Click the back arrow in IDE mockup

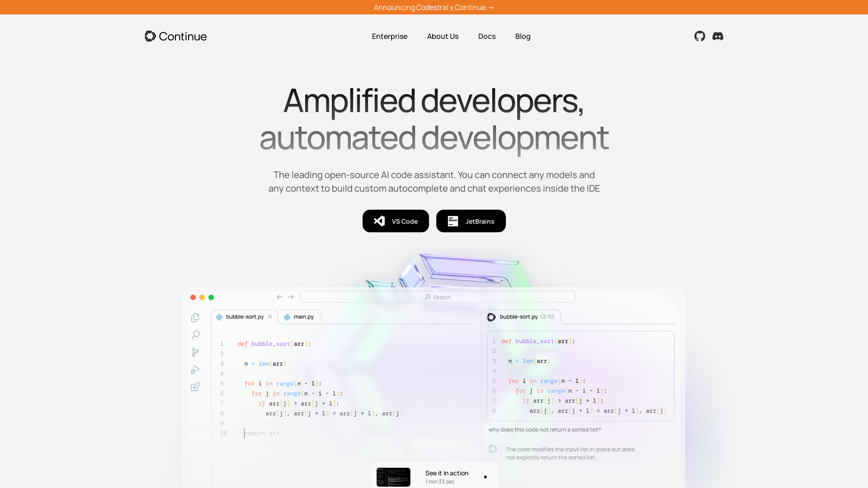280,297
